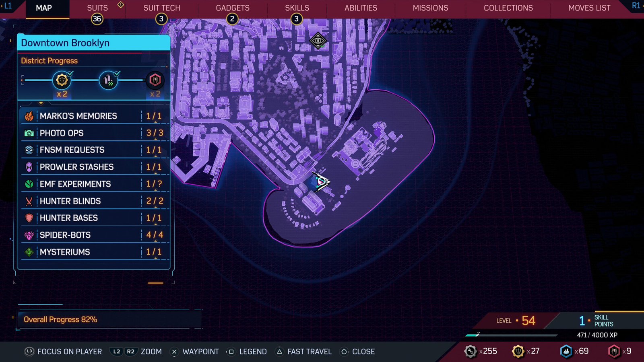Select the Mysterium marker on the map
This screenshot has width=644, height=362.
(318, 41)
